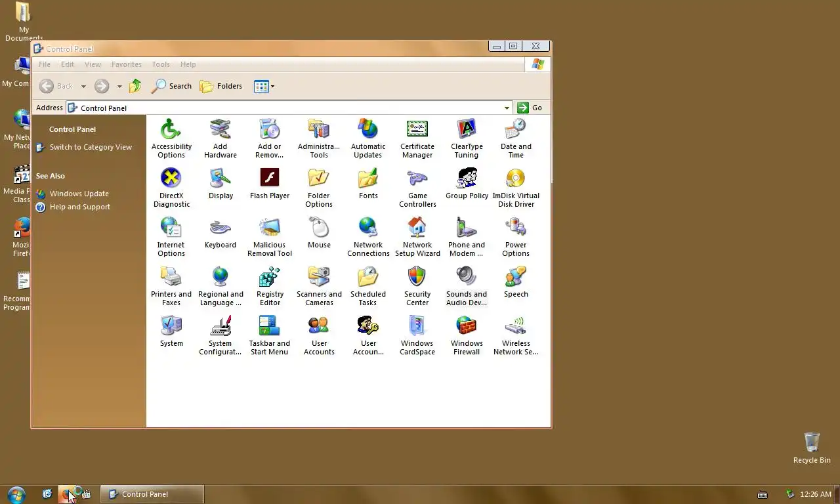Open User Accounts icon with two people
This screenshot has width=840, height=504.
319,335
